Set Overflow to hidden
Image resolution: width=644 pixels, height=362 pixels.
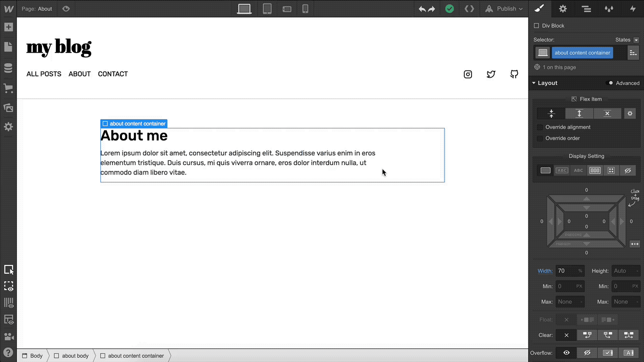[x=587, y=353]
